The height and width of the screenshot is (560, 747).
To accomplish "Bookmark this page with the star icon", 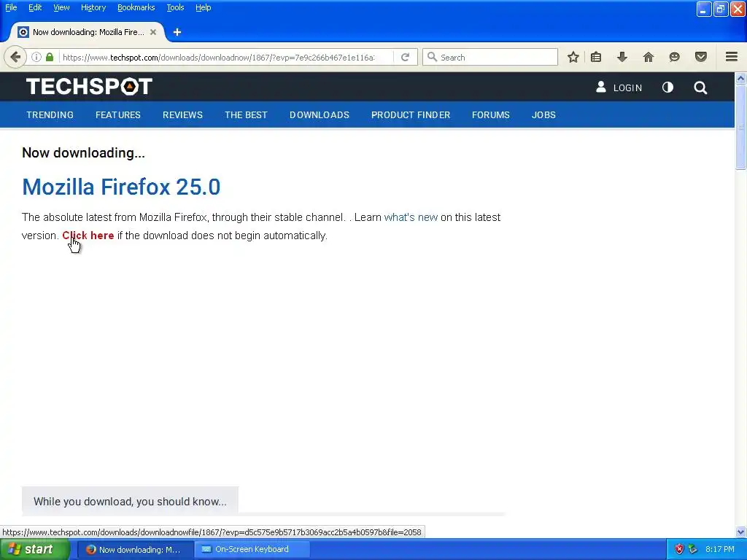I will (573, 57).
